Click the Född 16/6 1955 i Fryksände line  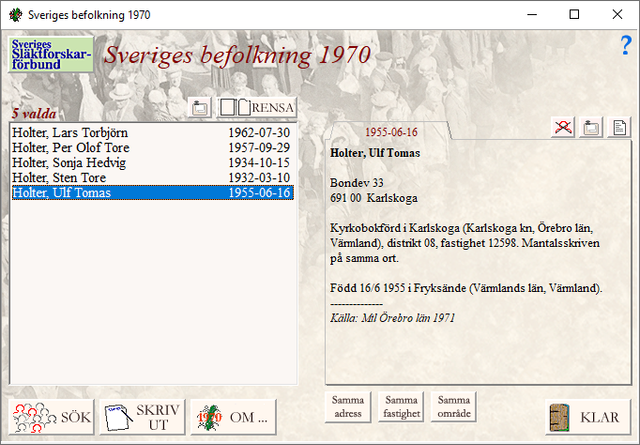466,288
